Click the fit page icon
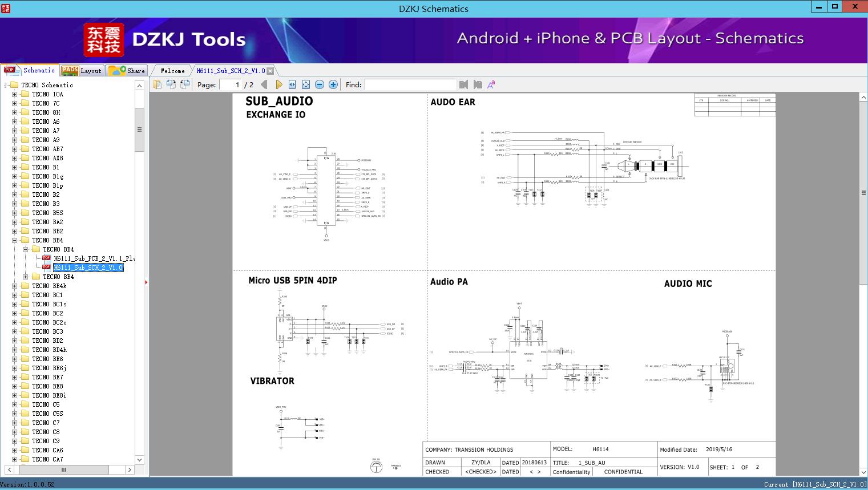Image resolution: width=868 pixels, height=490 pixels. (x=306, y=84)
